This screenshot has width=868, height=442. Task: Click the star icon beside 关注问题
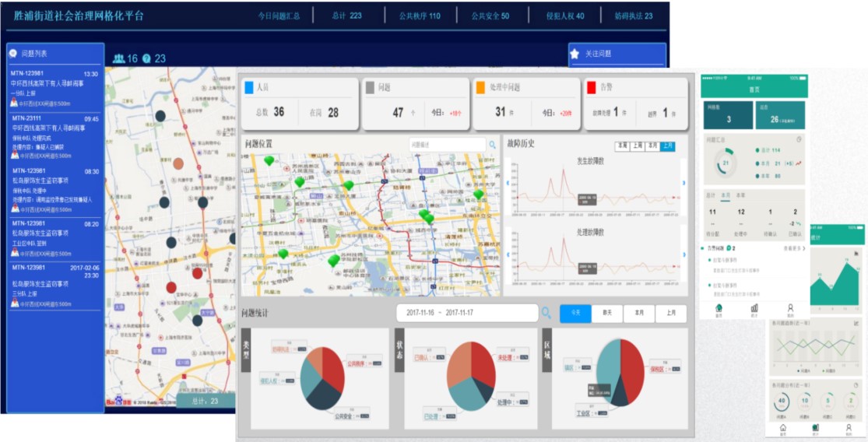coord(575,54)
